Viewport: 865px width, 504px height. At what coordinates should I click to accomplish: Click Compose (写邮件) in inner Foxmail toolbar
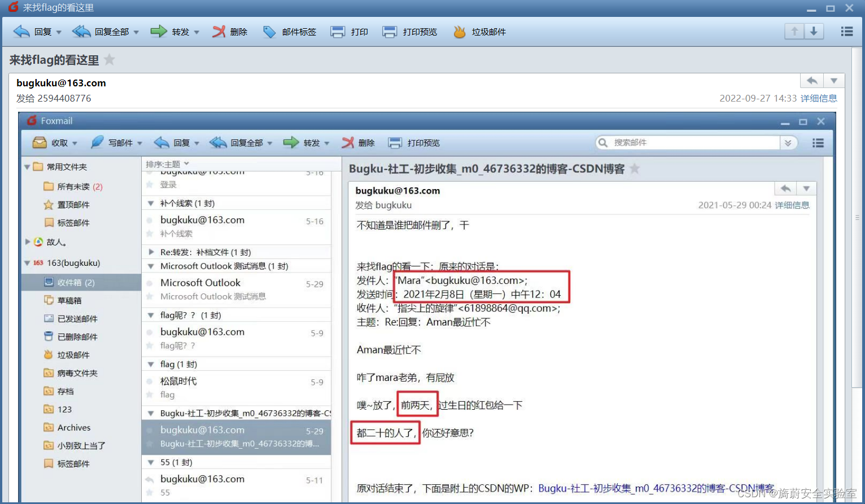(x=112, y=143)
